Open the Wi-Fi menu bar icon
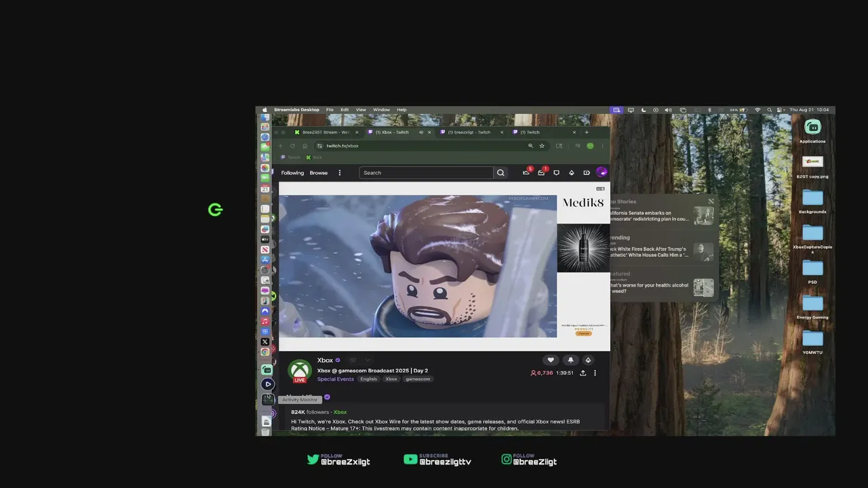Screen dimensions: 868x488 coord(757,110)
